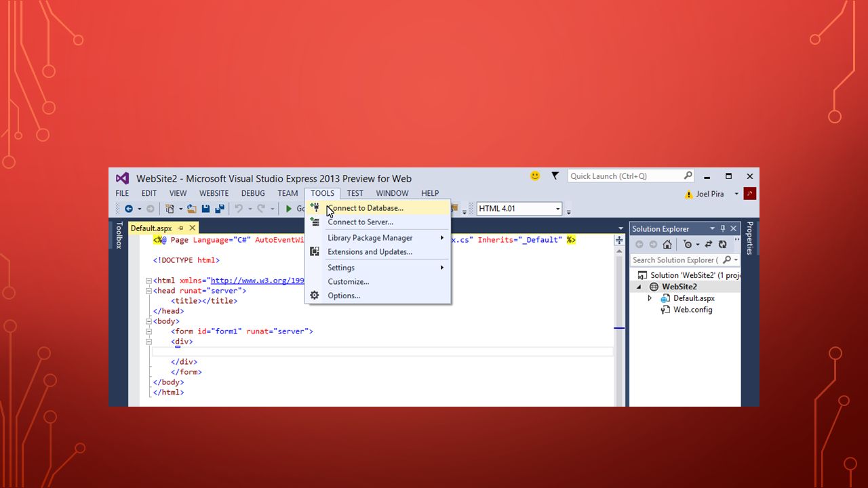This screenshot has height=488, width=868.
Task: Open the active documents list dropdown
Action: click(x=621, y=228)
